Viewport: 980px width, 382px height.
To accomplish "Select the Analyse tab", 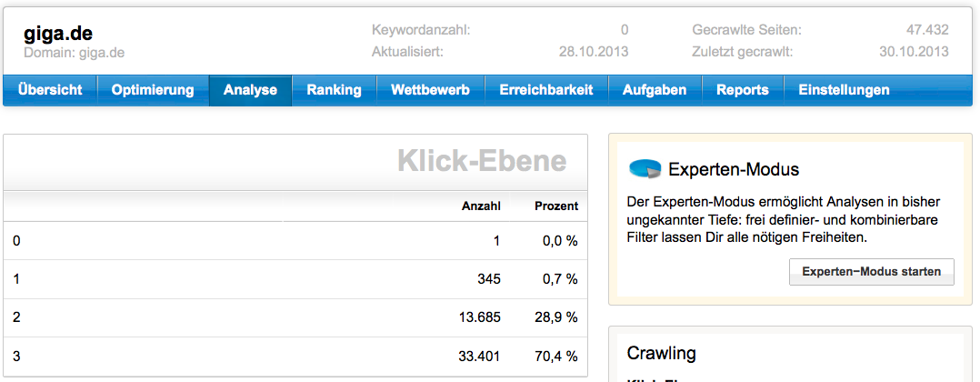I will 250,90.
